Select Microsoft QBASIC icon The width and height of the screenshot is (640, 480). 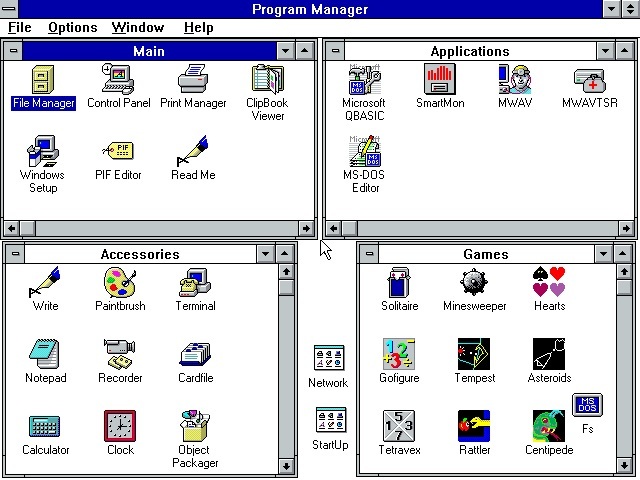pyautogui.click(x=364, y=79)
